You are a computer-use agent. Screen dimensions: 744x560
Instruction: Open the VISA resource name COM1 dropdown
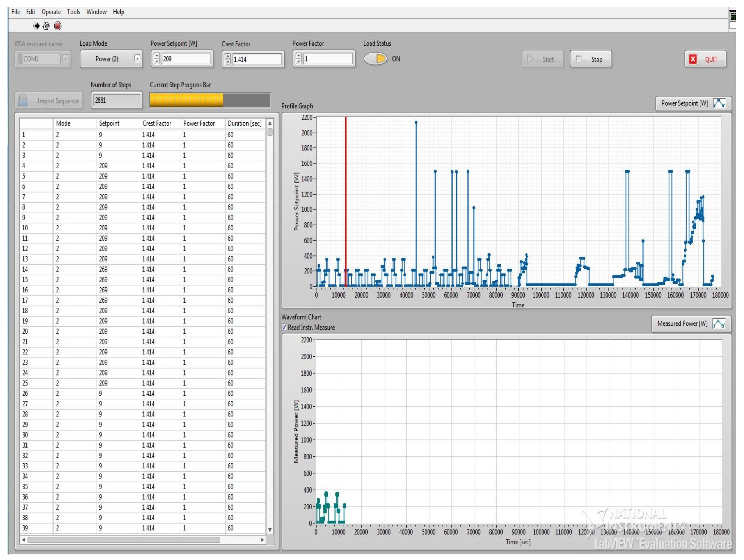65,59
